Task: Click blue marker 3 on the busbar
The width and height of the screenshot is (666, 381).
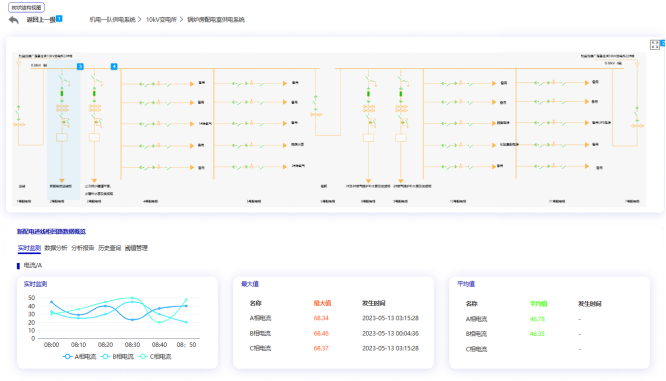Action: [80, 66]
